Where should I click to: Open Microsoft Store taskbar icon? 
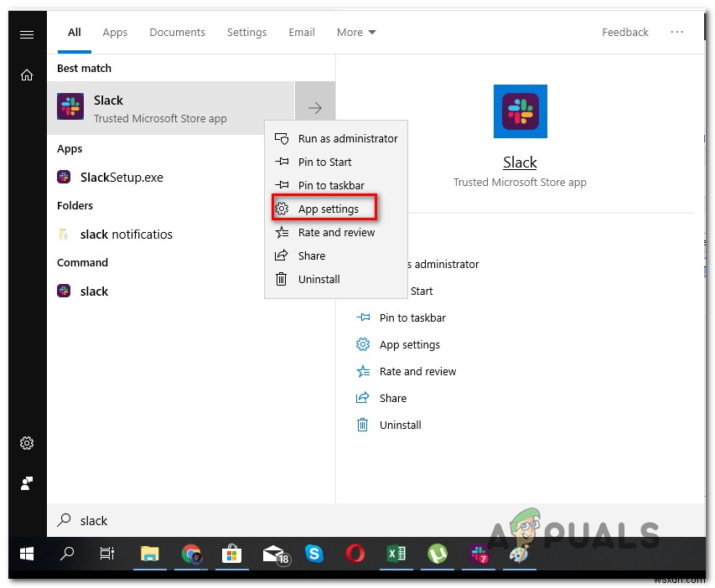click(232, 554)
